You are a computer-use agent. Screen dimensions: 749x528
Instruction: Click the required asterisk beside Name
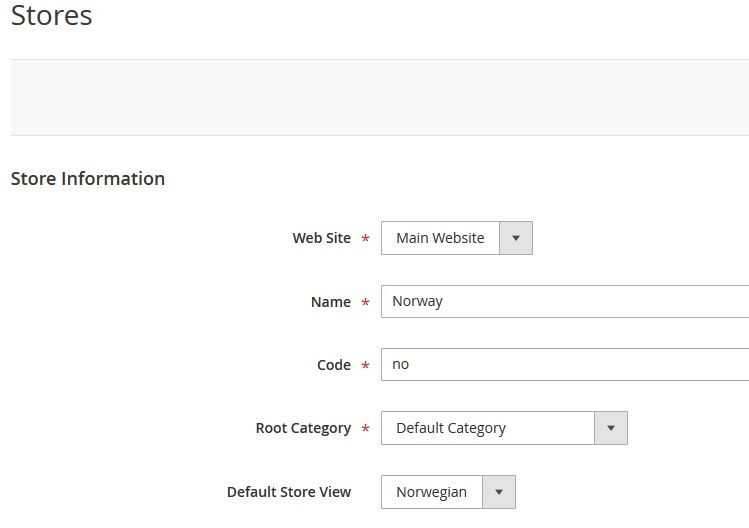pos(365,303)
